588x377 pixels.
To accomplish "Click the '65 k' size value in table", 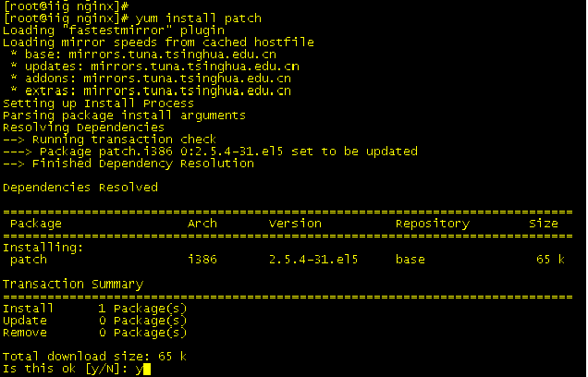I will [550, 260].
